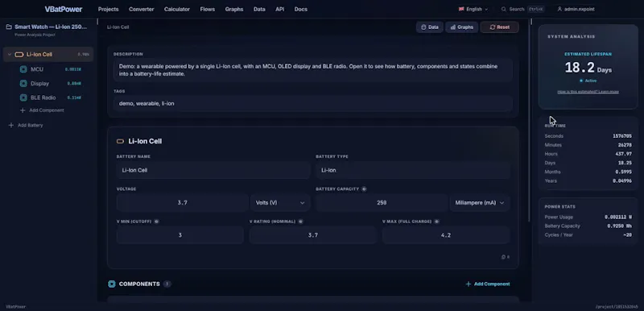Open the Projects menu
The height and width of the screenshot is (311, 644).
tap(109, 9)
